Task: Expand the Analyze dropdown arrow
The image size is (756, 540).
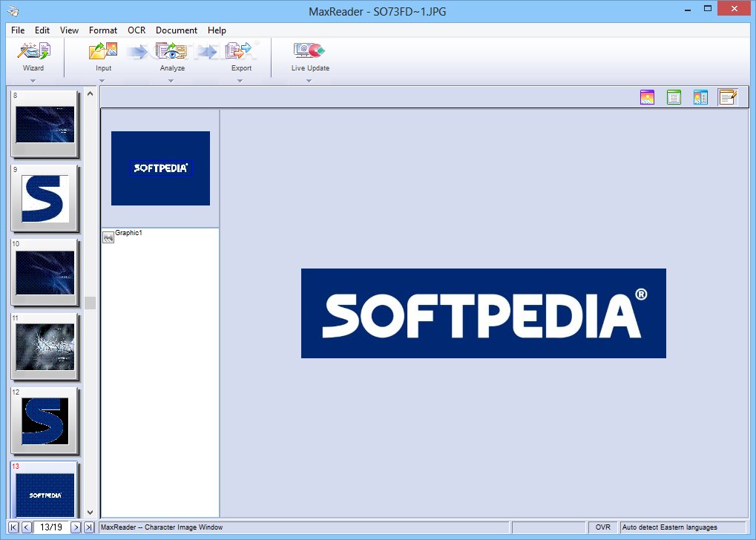Action: click(171, 81)
